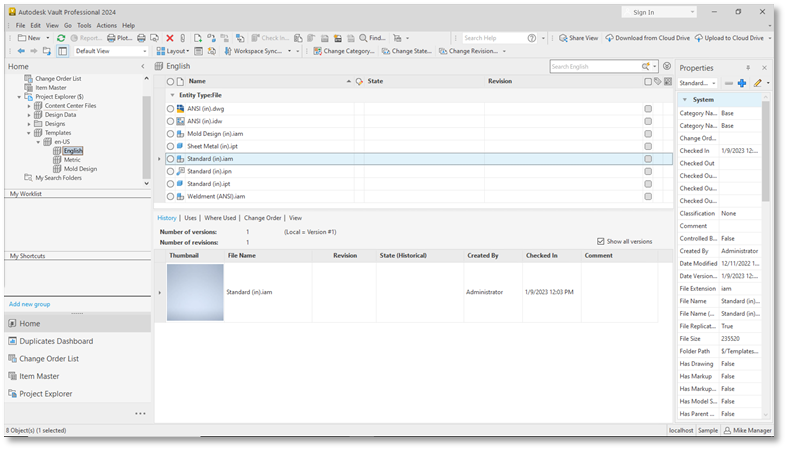
Task: Click Workspace Sync toolbar button
Action: coord(253,51)
